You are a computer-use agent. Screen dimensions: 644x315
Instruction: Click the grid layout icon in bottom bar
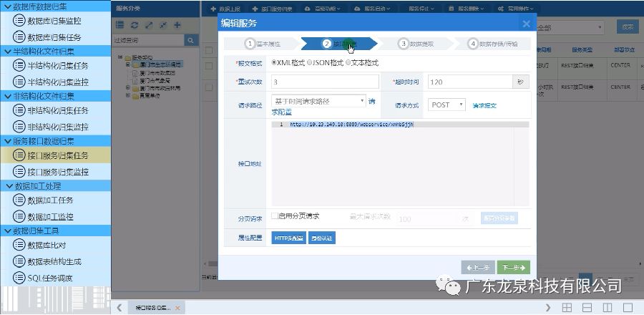coord(565,307)
